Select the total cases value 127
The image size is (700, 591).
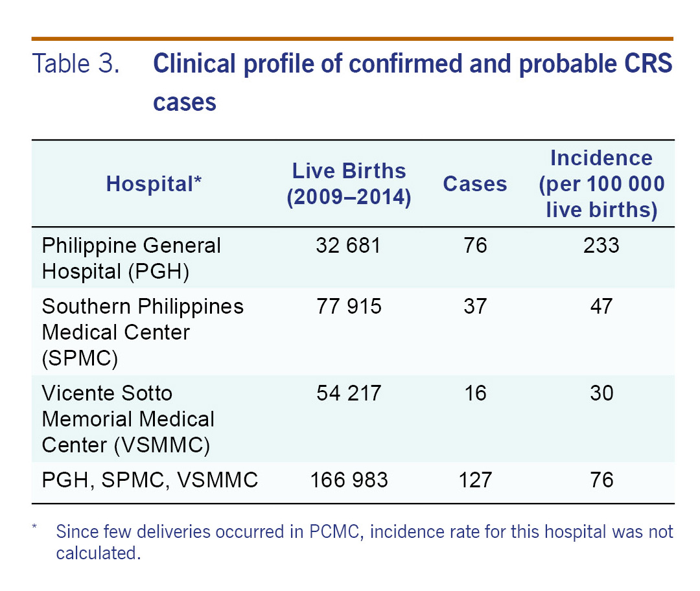pyautogui.click(x=475, y=480)
